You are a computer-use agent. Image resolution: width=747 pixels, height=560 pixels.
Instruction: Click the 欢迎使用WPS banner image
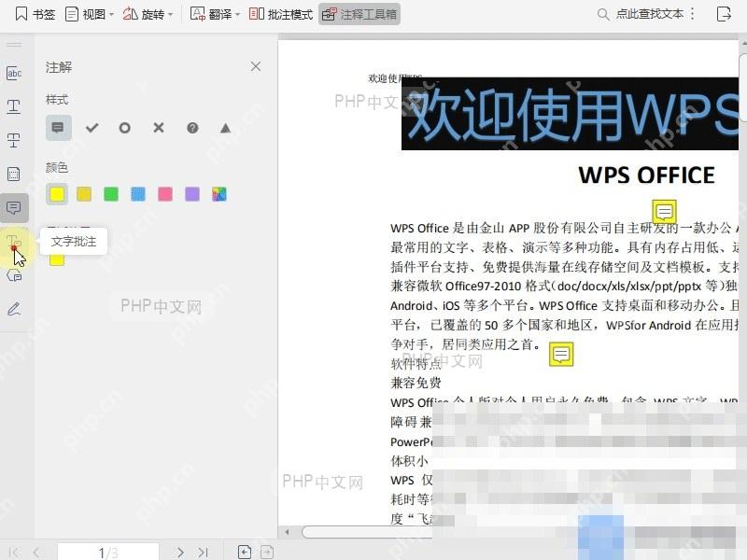(570, 113)
